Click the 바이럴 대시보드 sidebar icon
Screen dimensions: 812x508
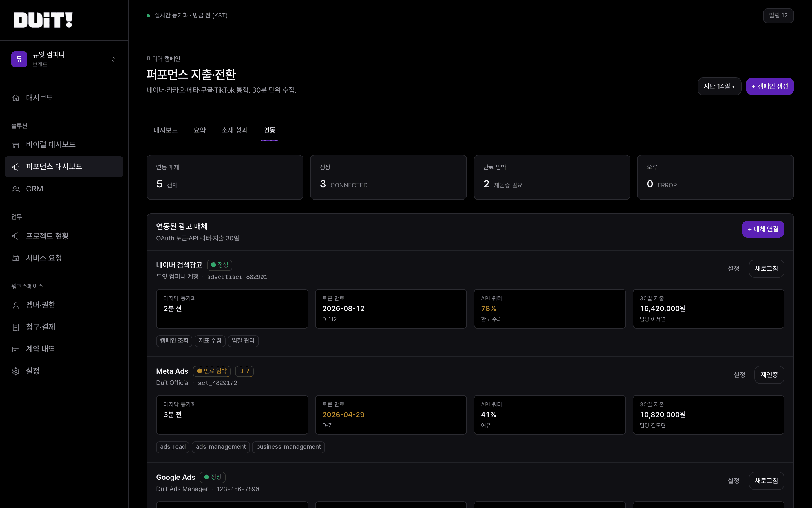[x=16, y=145]
